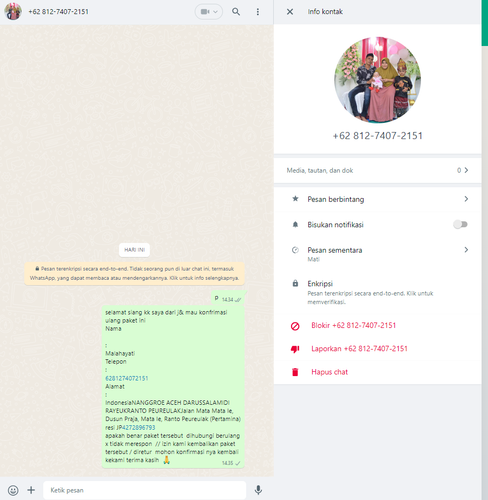Open Pesan sementara settings

(x=377, y=254)
